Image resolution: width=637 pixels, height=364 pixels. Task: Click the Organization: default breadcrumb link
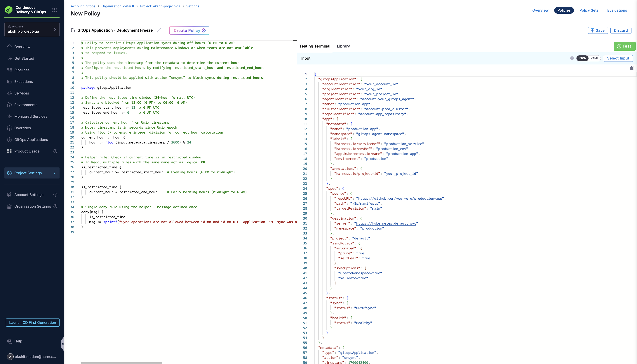click(118, 6)
